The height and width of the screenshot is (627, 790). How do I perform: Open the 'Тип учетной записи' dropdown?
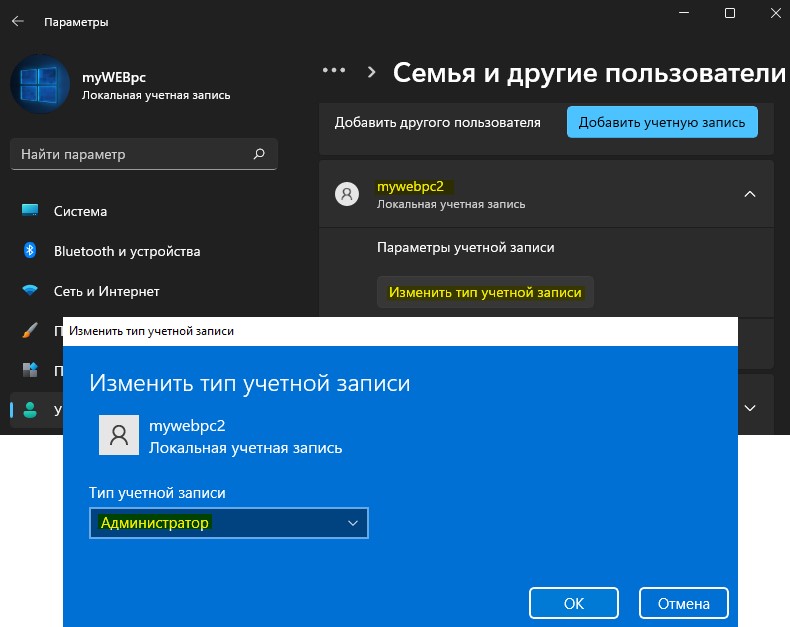(229, 523)
